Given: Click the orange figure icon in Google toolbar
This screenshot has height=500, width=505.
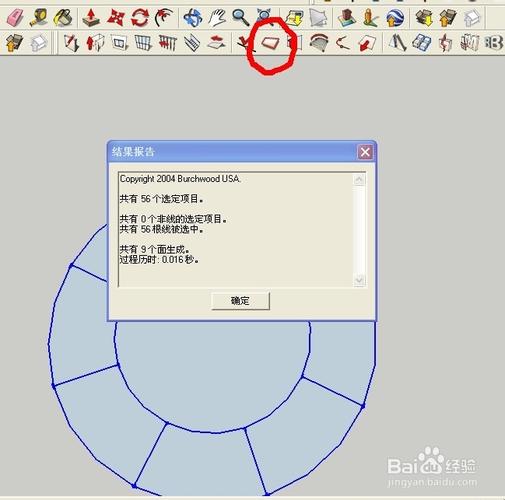Looking at the screenshot, I should [370, 17].
